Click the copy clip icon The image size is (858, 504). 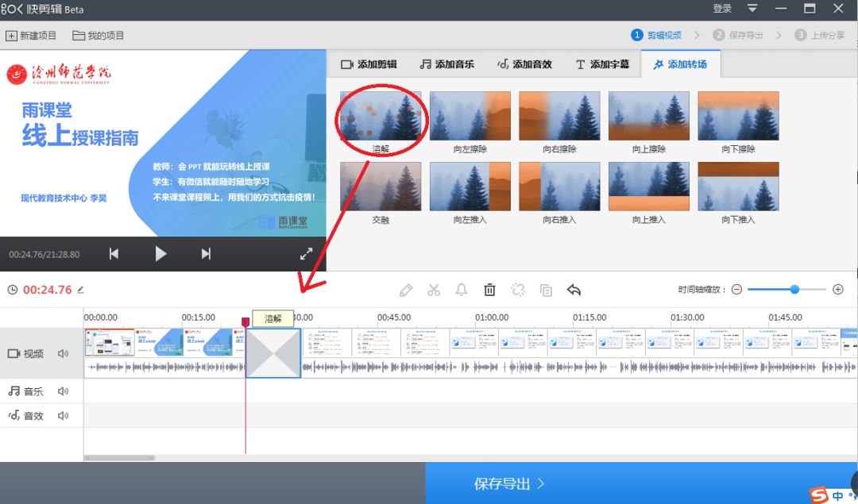click(x=546, y=290)
